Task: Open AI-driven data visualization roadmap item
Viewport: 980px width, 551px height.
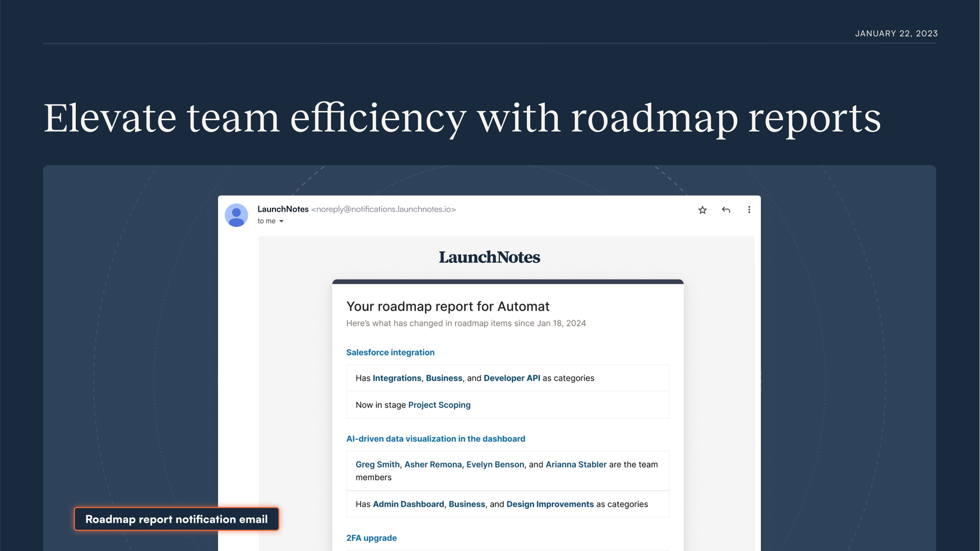Action: click(x=436, y=439)
